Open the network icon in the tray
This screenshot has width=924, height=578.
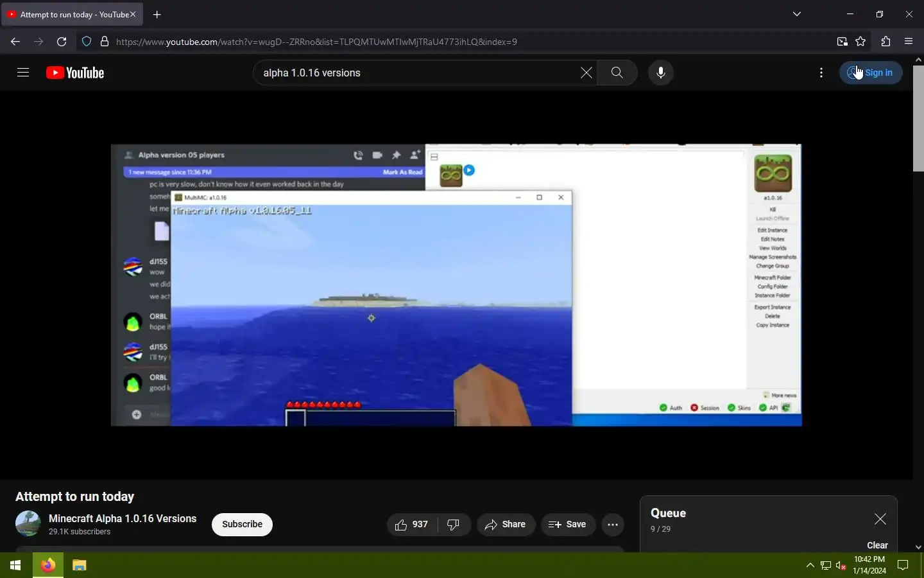click(x=826, y=565)
